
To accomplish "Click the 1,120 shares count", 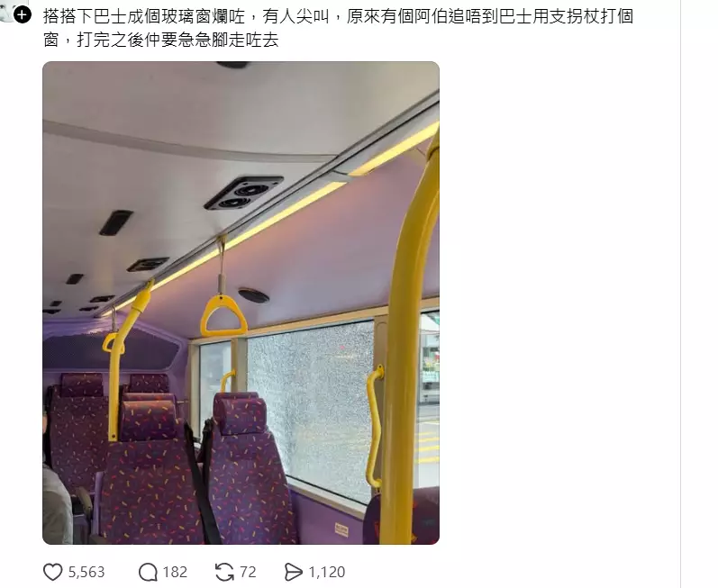I will click(x=326, y=572).
